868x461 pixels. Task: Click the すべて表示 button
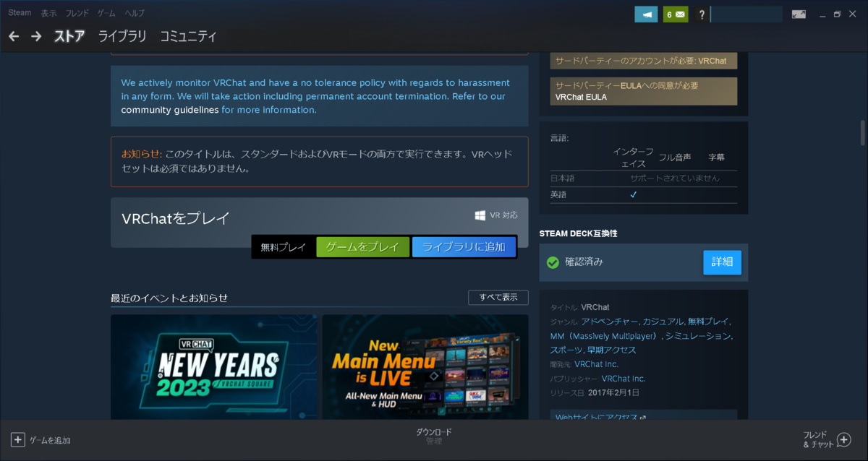click(498, 298)
